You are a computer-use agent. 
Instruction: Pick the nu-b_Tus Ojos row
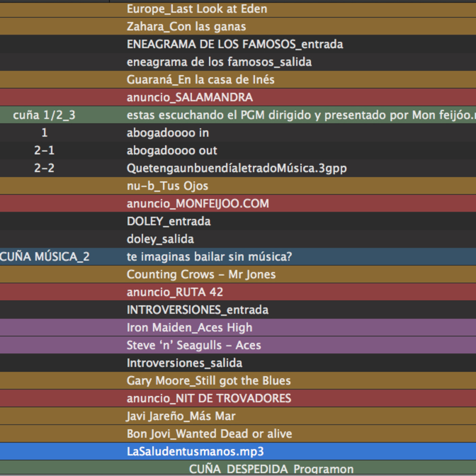[167, 186]
